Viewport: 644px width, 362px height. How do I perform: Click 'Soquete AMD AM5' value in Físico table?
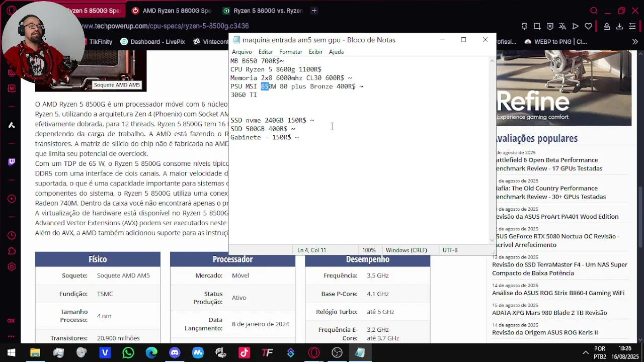[x=123, y=276]
